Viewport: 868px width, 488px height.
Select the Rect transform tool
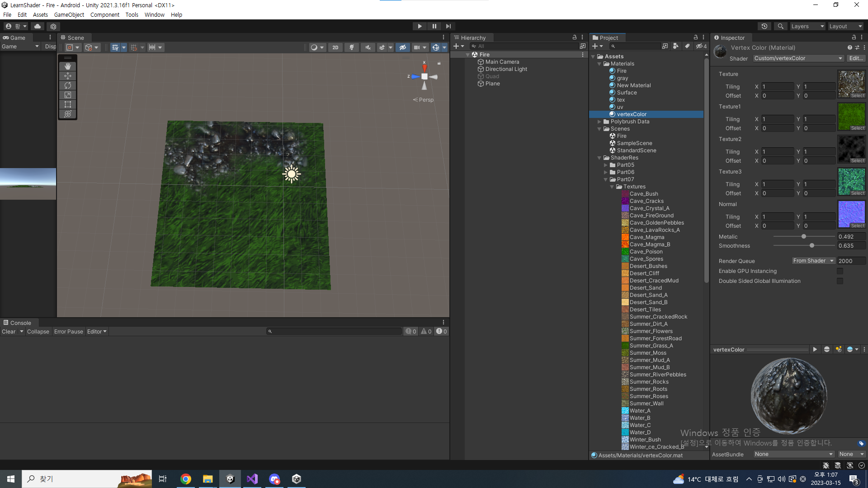tap(68, 104)
